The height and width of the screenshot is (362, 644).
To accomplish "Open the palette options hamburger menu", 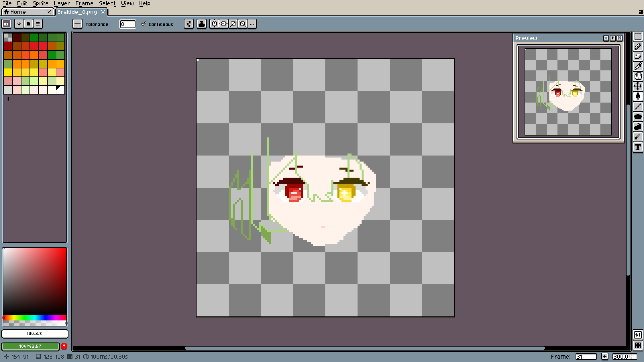I will 38,24.
